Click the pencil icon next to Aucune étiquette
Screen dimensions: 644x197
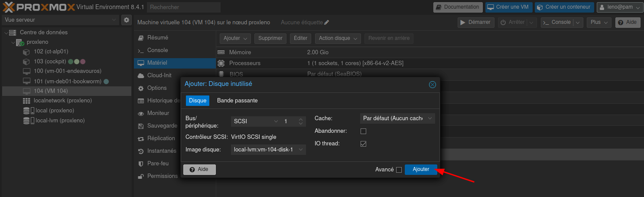tap(327, 22)
